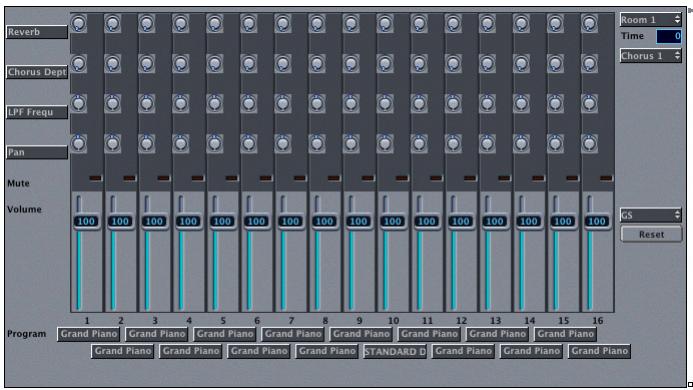Open the Grand Piano program menu for channel 16
Image resolution: width=693 pixels, height=390 pixels.
(x=599, y=351)
